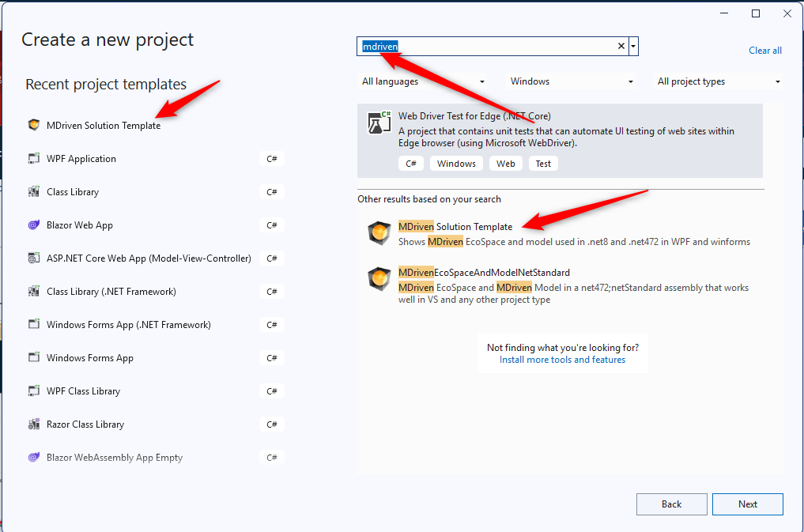This screenshot has height=532, width=804.
Task: Open the Windows platform filter dropdown
Action: pyautogui.click(x=572, y=81)
